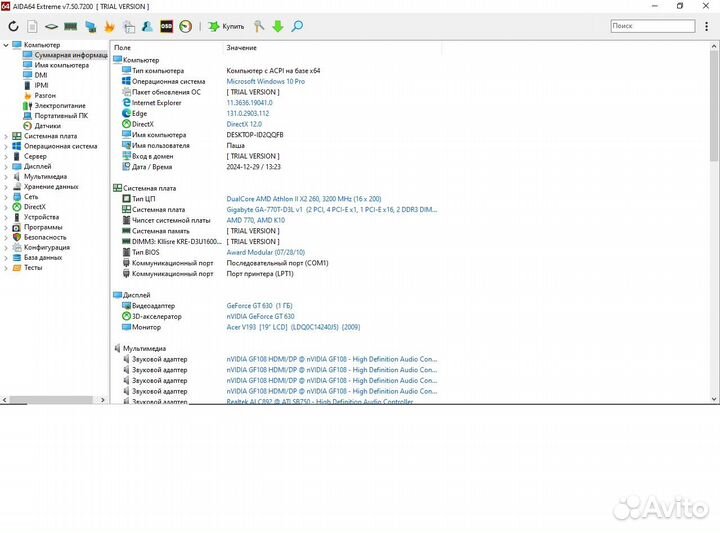Open the OSD panel toolbar icon
Viewport: 720px width, 533px height.
point(166,26)
